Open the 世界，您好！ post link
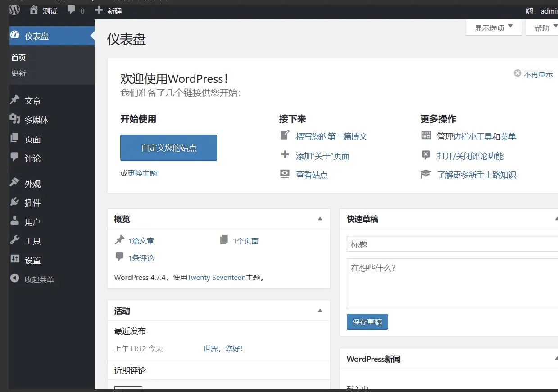Image resolution: width=558 pixels, height=392 pixels. point(223,348)
